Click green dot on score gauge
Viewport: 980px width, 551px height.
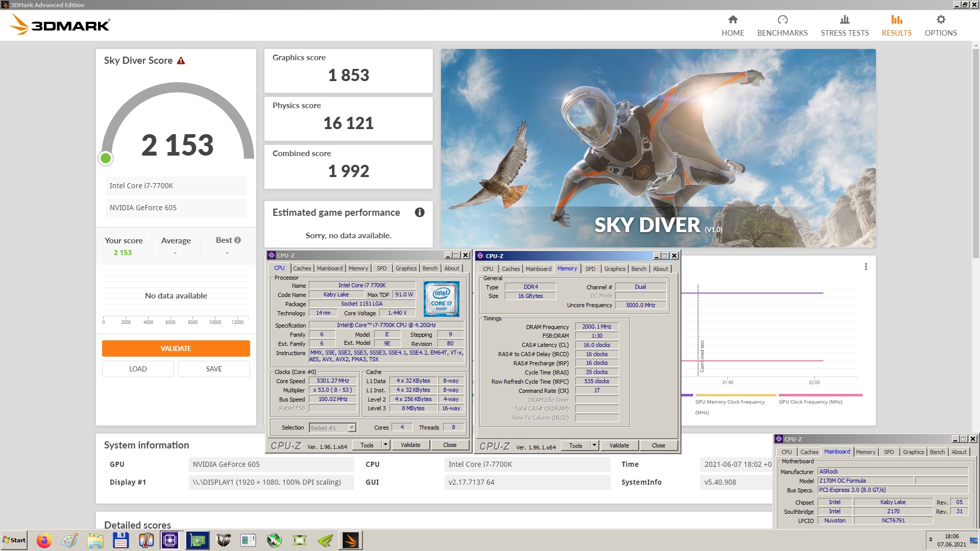(x=106, y=158)
